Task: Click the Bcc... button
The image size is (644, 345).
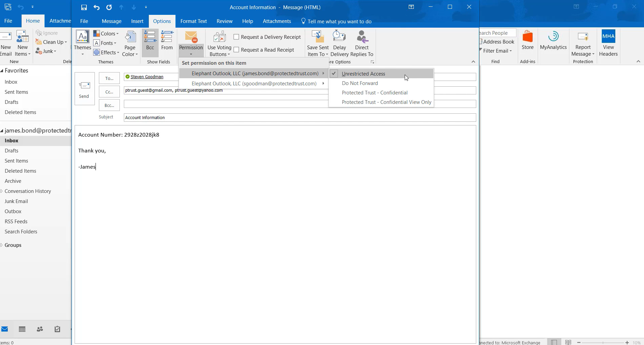Action: pos(109,105)
